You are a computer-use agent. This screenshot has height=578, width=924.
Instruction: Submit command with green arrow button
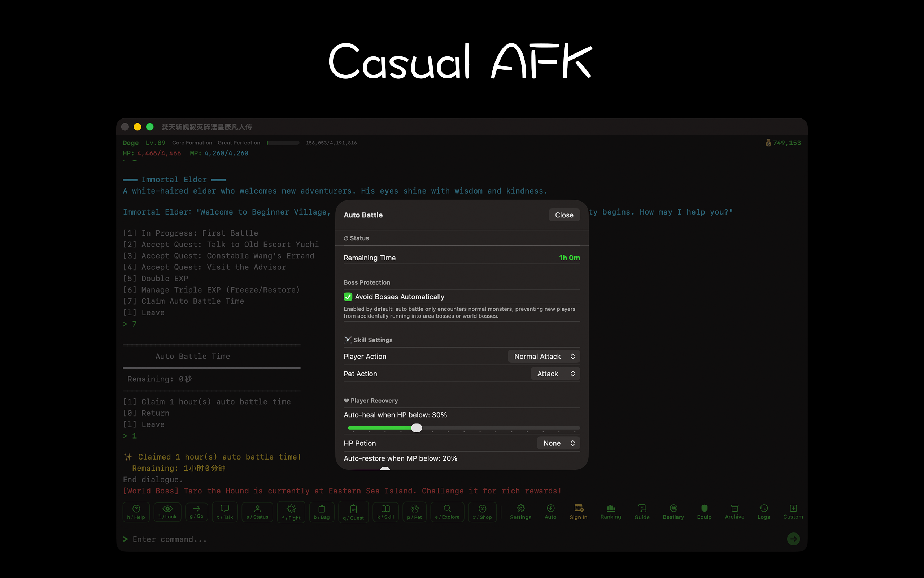click(793, 539)
